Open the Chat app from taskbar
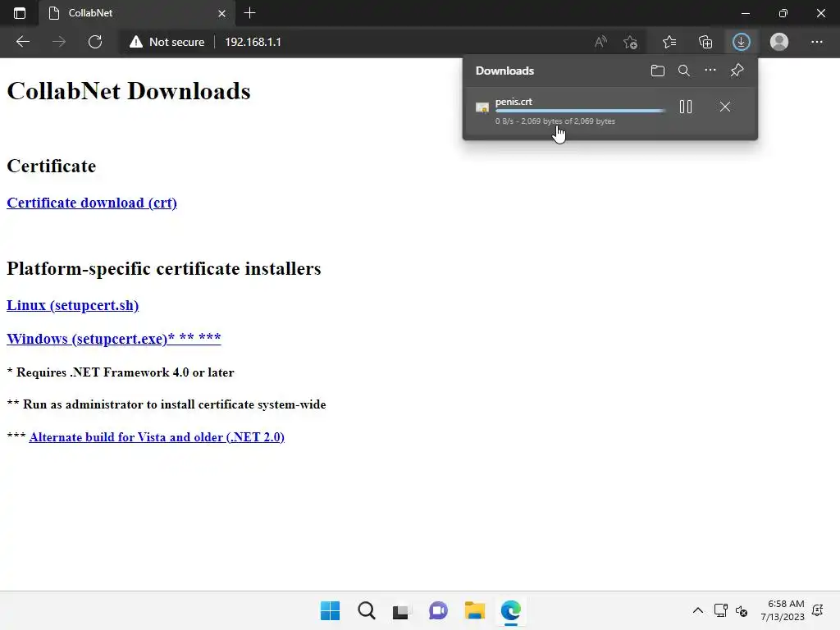 tap(438, 610)
